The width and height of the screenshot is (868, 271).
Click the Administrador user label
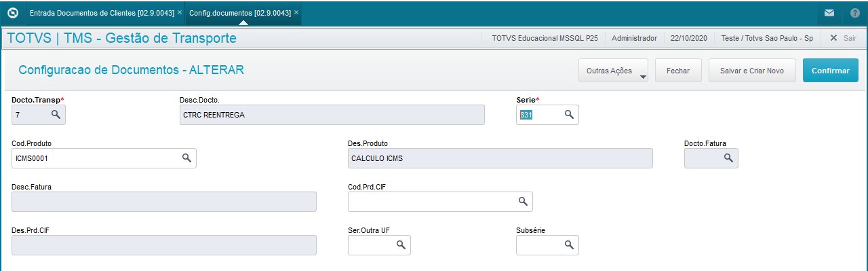click(x=634, y=38)
